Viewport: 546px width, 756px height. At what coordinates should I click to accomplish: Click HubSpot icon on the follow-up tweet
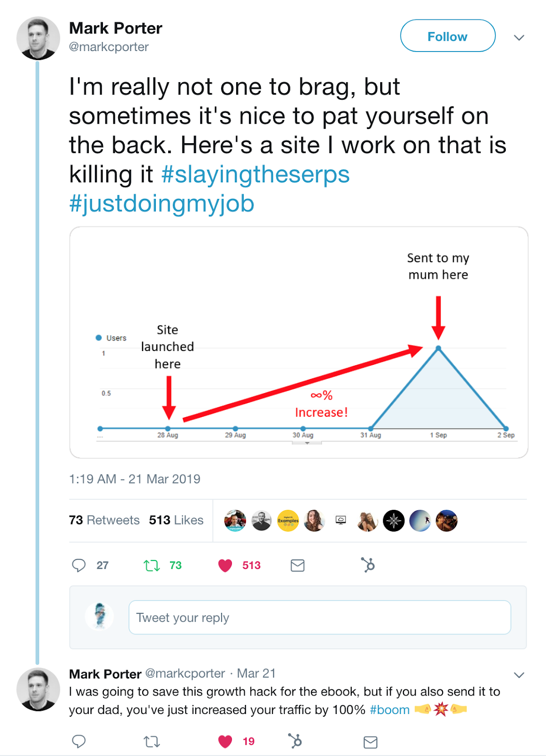point(295,741)
